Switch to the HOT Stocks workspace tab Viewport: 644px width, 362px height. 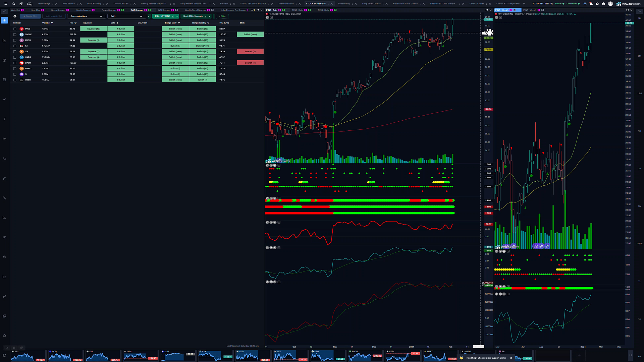point(69,4)
